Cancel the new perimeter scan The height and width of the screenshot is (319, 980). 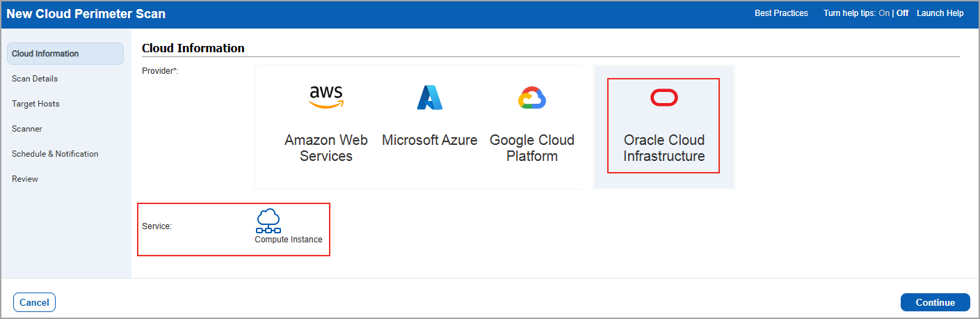[34, 302]
